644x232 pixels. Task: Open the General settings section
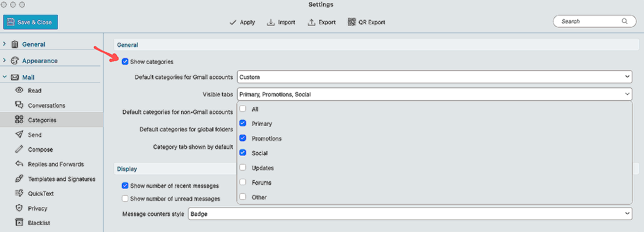pos(34,44)
